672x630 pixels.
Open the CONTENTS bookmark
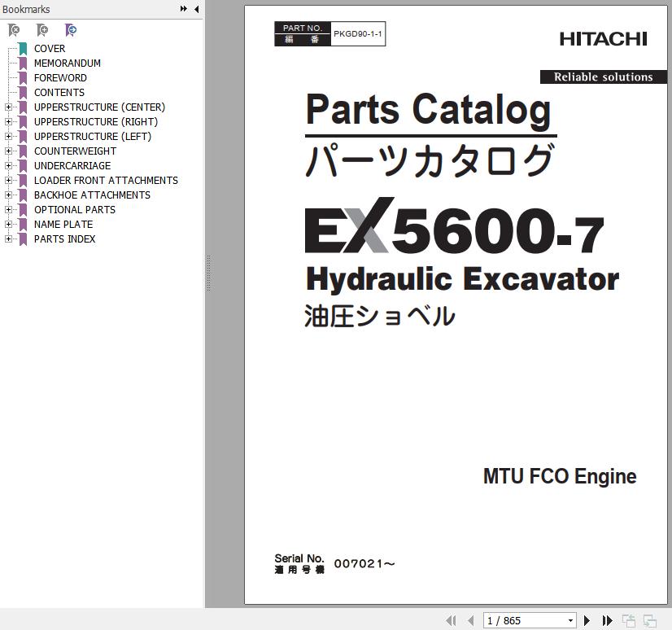coord(59,92)
